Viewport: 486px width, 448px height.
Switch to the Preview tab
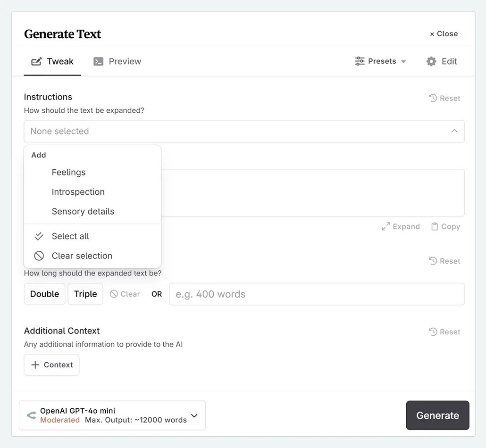[x=117, y=61]
